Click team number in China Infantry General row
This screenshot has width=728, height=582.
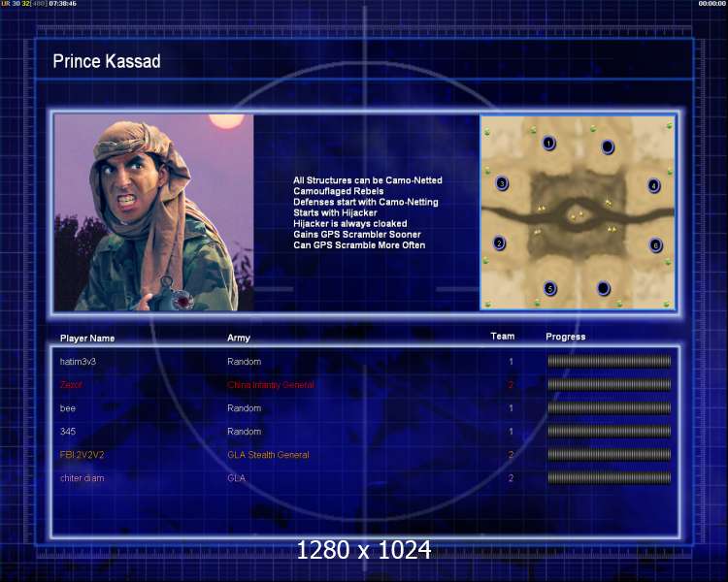point(511,385)
